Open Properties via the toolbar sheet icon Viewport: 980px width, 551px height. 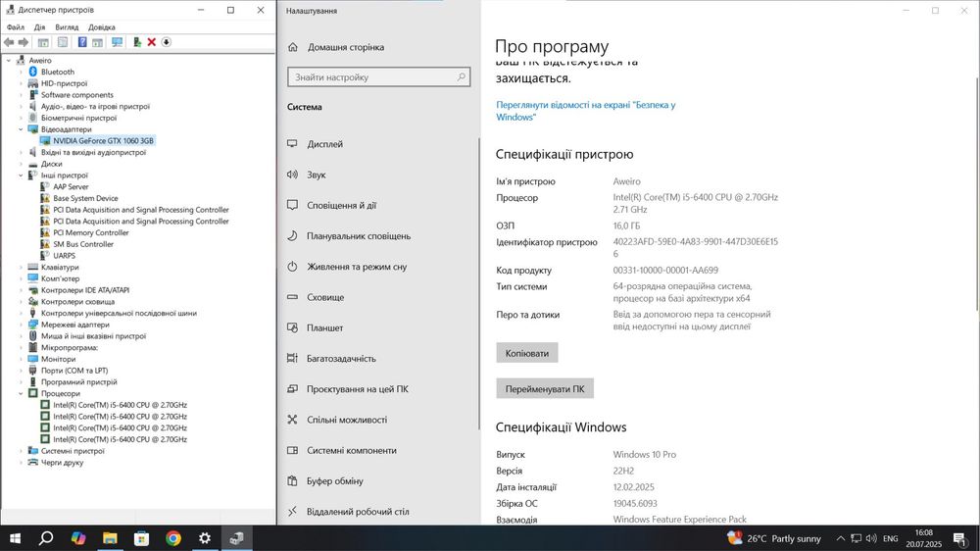tap(63, 42)
